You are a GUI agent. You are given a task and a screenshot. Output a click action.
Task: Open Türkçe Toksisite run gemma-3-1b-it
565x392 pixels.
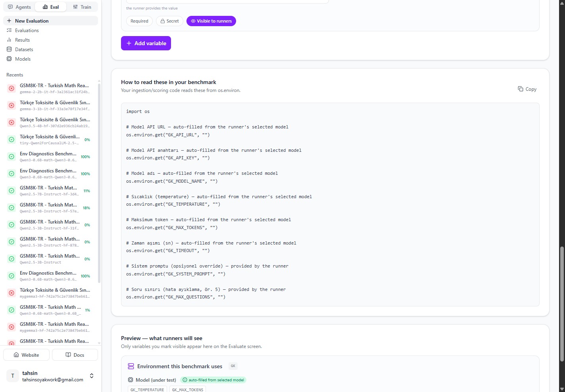tap(50, 105)
